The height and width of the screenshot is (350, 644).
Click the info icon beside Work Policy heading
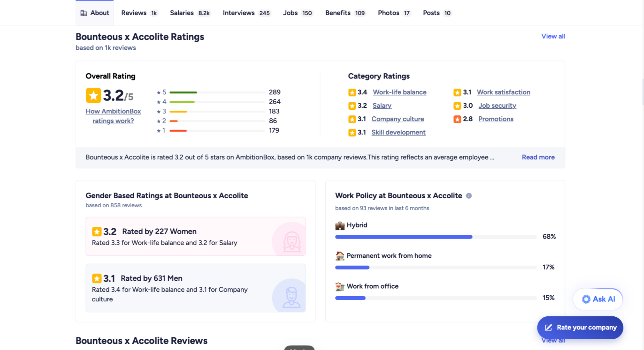(469, 196)
